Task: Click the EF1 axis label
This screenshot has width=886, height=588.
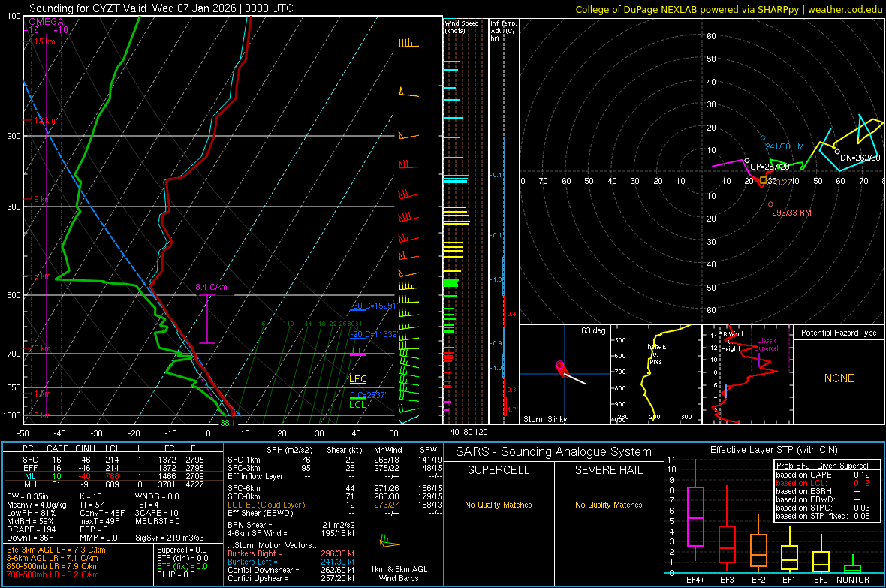Action: (x=789, y=580)
